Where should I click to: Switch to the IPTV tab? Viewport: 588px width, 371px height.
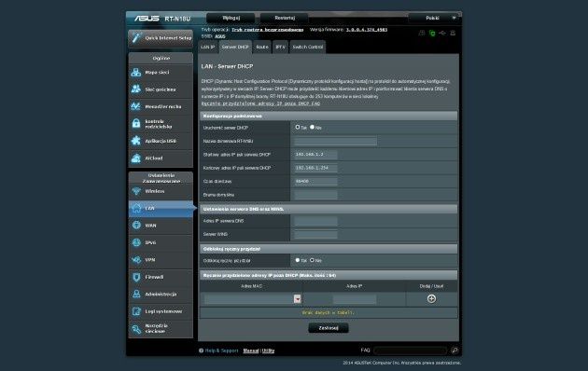coord(280,48)
